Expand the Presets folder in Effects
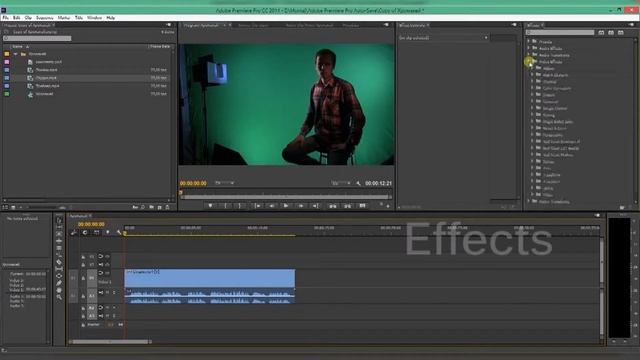 click(529, 42)
